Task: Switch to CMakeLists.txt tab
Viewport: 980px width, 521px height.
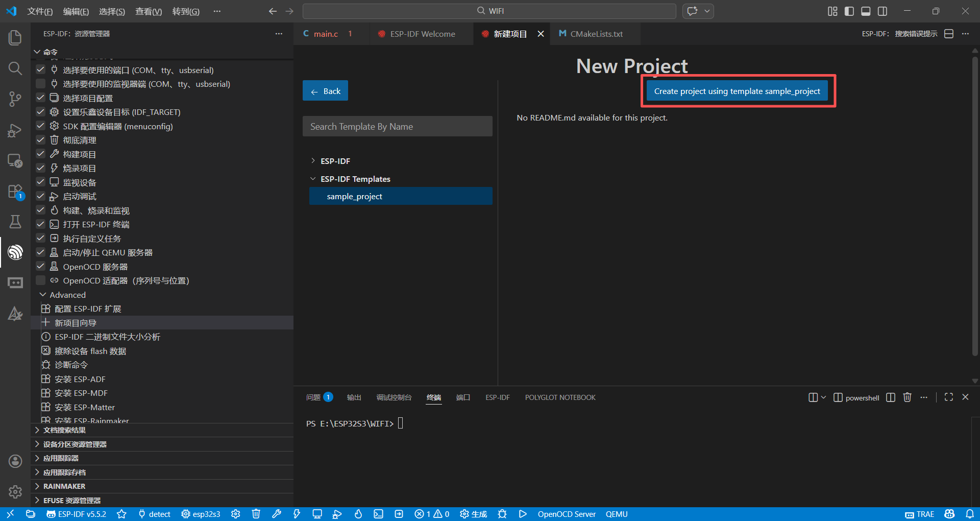Action: [596, 34]
